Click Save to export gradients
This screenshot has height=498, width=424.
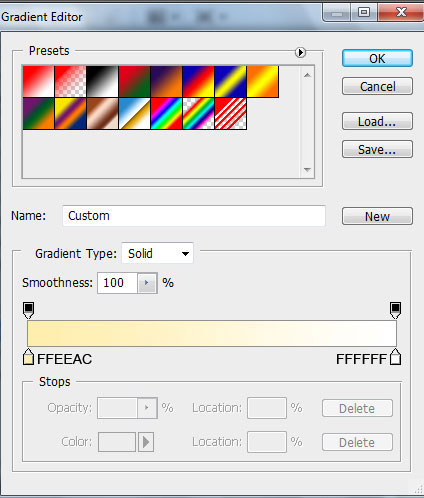coord(377,149)
